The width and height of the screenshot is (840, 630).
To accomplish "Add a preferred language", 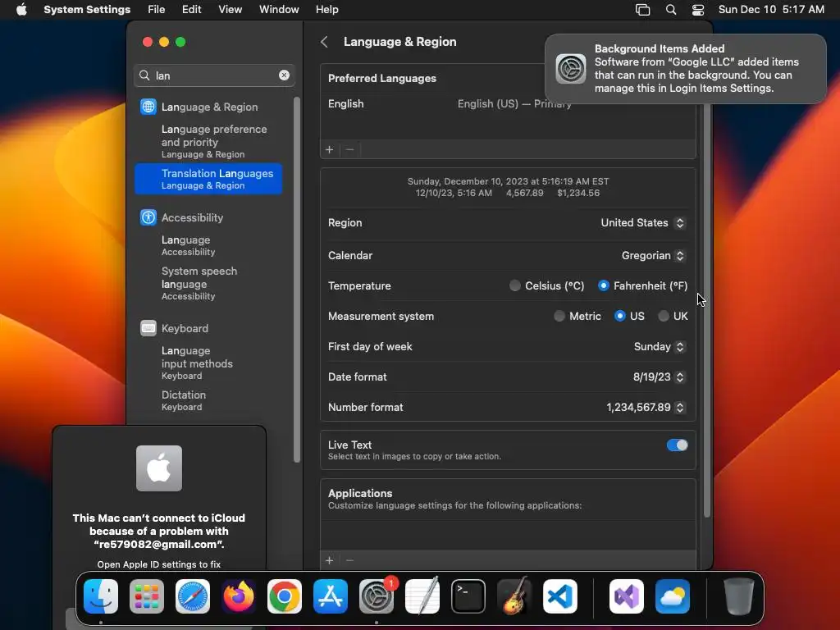I will 330,150.
